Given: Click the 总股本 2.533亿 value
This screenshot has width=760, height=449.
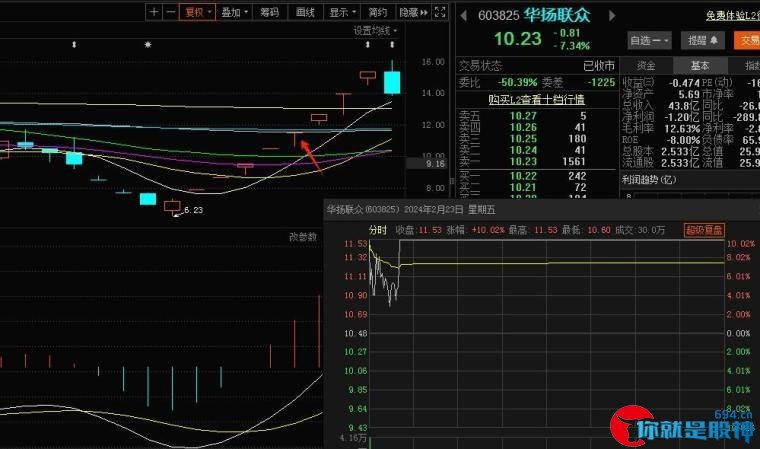Looking at the screenshot, I should [x=681, y=151].
